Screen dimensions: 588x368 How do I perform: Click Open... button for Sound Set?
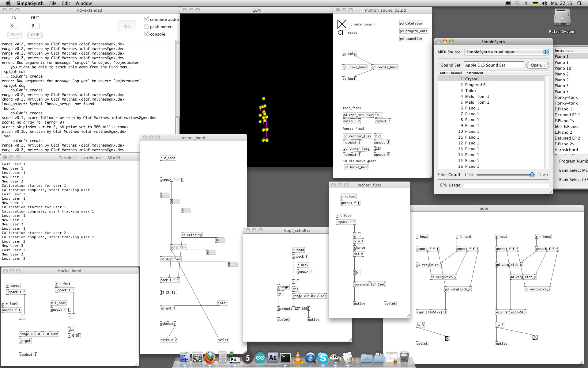(537, 65)
